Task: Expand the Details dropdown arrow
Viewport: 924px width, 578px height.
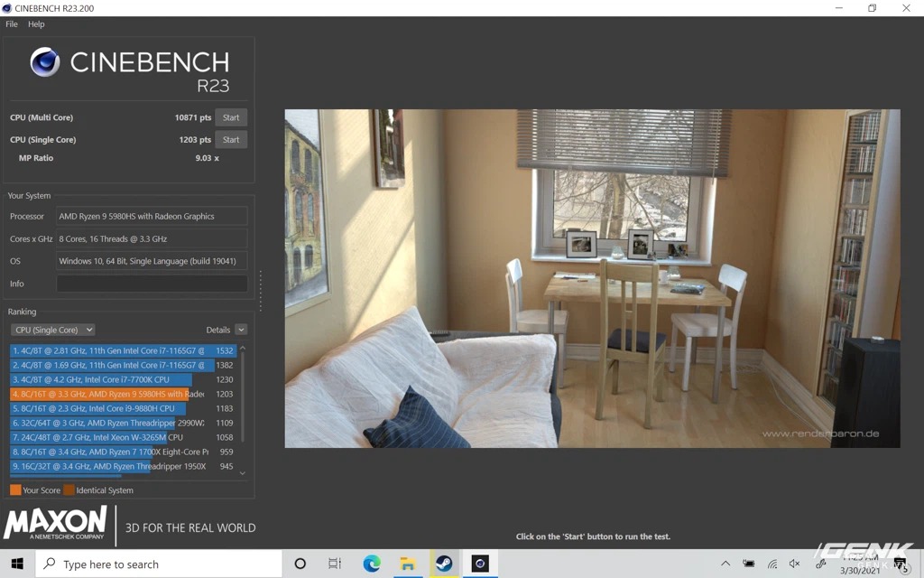Action: click(241, 330)
